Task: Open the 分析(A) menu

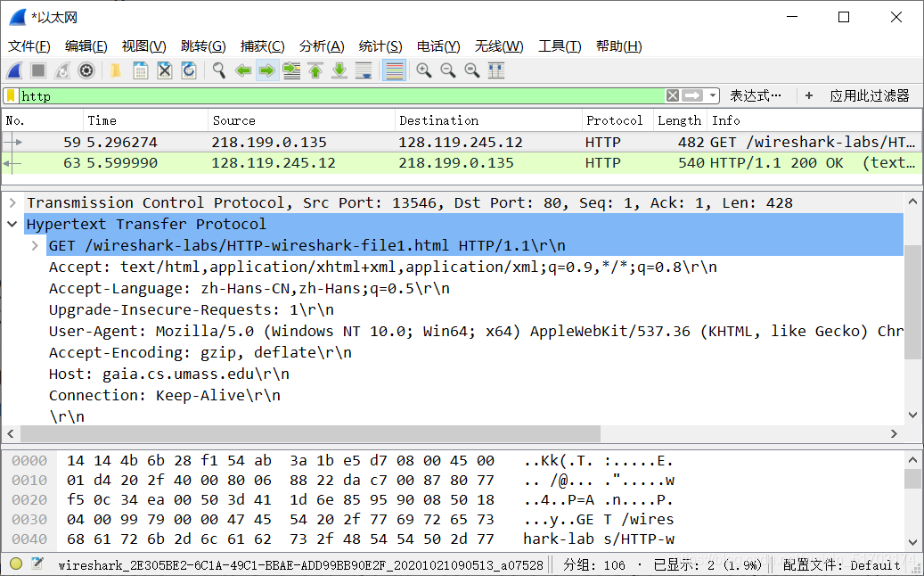Action: [x=322, y=46]
